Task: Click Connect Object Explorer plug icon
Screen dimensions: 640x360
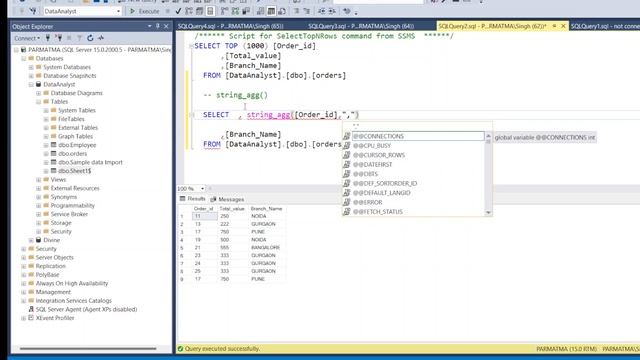Action: (48, 38)
